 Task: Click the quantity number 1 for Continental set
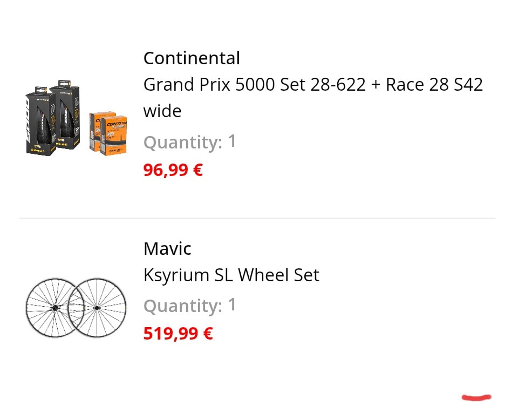click(231, 141)
